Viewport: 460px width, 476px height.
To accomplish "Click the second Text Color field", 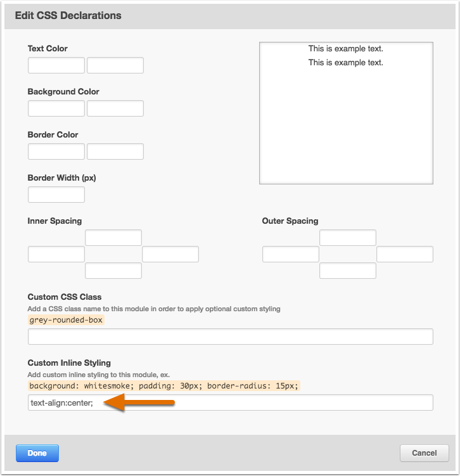I will (x=115, y=65).
